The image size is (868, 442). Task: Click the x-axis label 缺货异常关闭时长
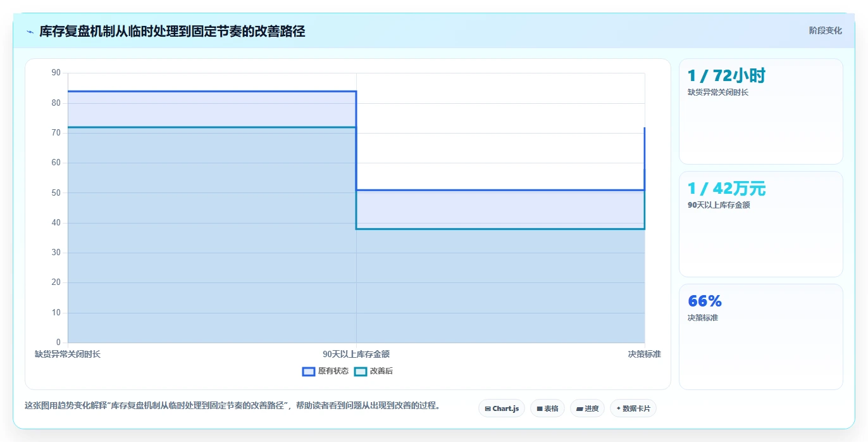[x=68, y=354]
